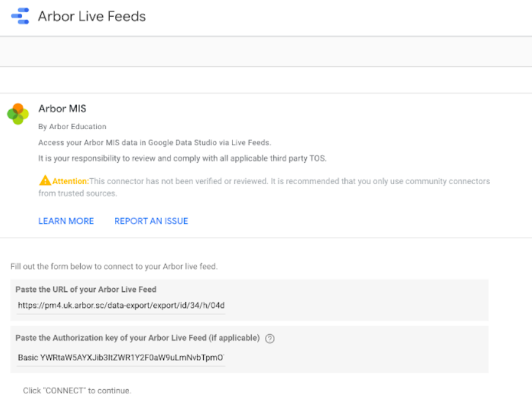Click the Arbor Live Feeds page title
The width and height of the screenshot is (532, 407).
92,16
